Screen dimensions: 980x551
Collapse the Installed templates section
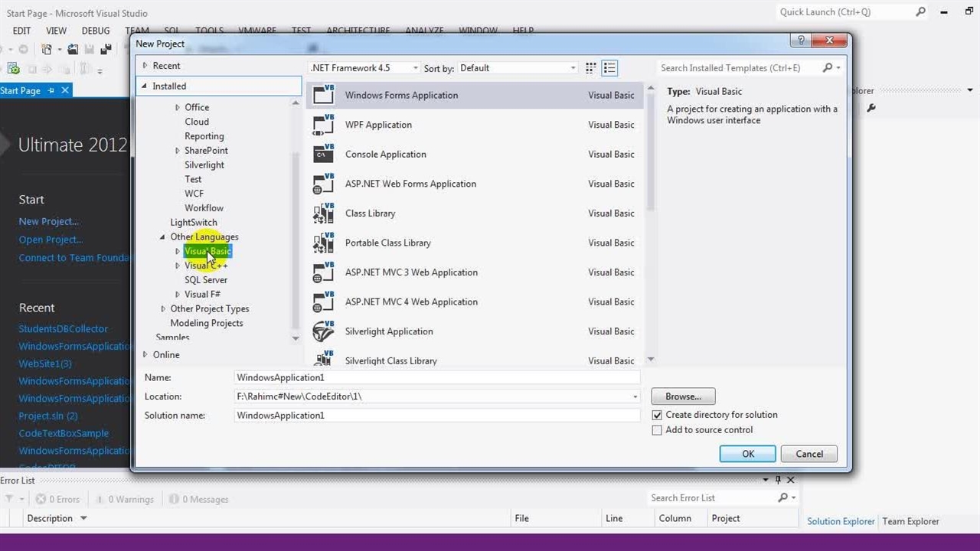(x=144, y=86)
